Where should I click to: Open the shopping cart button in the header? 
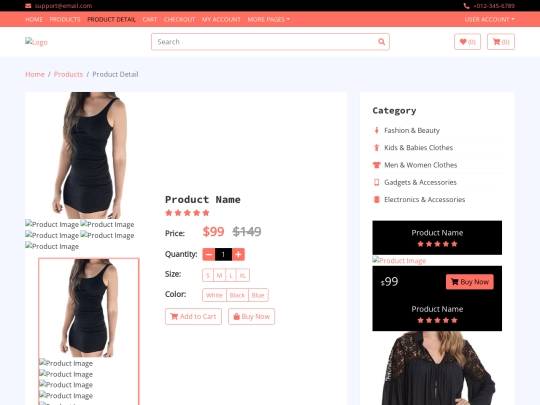[x=501, y=42]
